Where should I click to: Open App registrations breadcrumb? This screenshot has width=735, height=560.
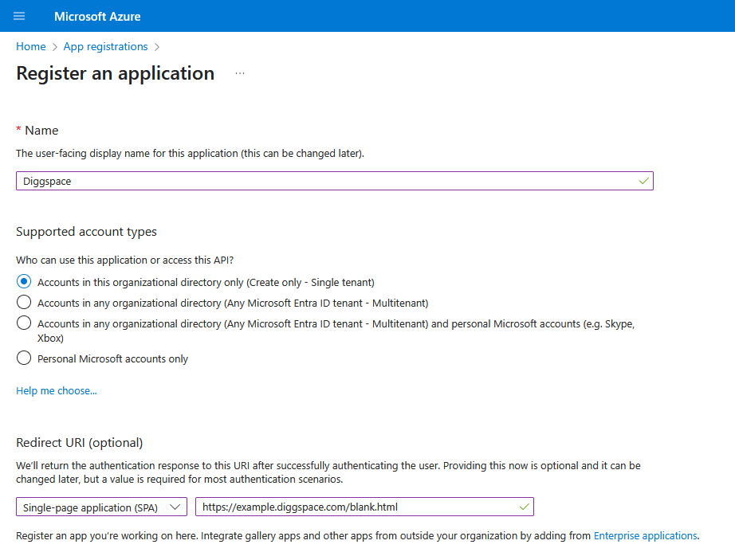pyautogui.click(x=105, y=46)
